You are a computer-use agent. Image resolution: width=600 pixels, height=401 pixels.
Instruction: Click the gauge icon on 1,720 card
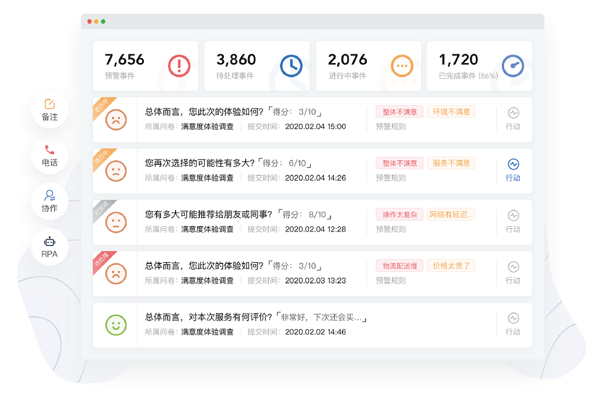coord(513,66)
